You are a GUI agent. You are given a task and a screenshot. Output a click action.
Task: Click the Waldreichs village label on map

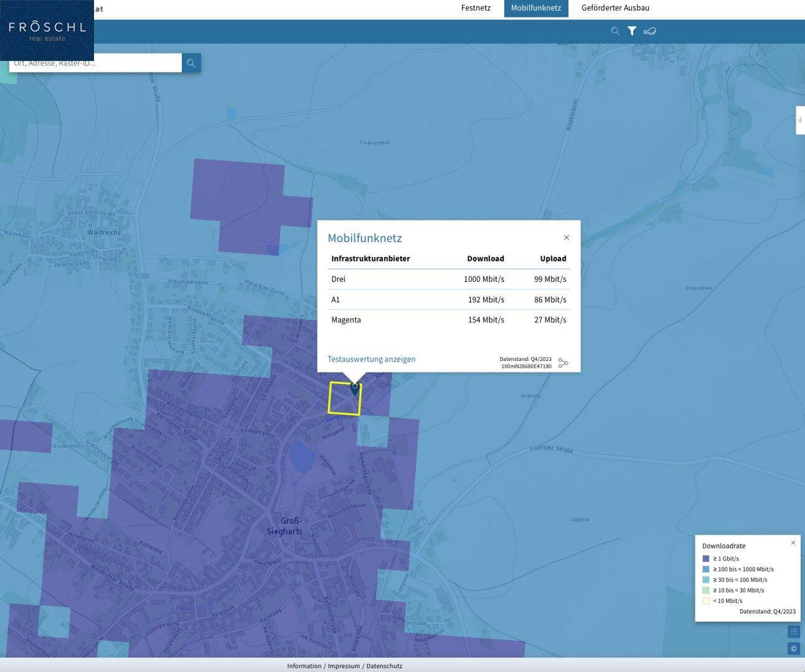click(104, 232)
